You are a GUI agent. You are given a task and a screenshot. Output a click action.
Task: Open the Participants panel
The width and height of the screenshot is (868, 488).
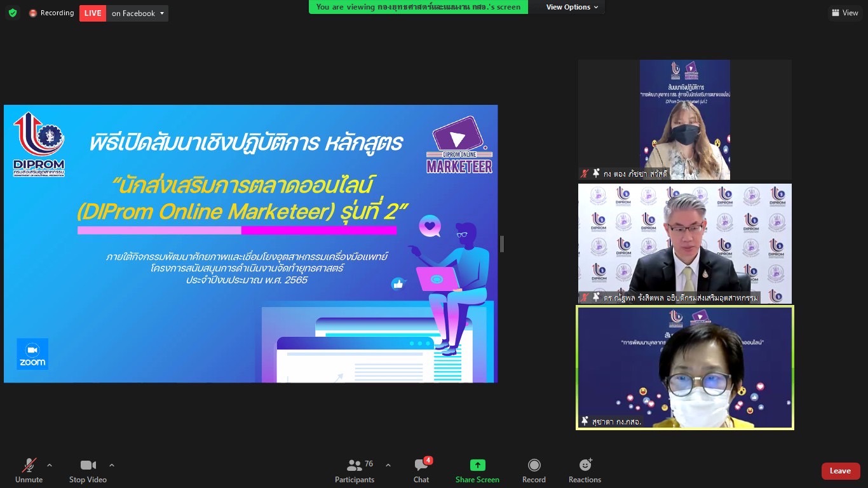click(355, 471)
